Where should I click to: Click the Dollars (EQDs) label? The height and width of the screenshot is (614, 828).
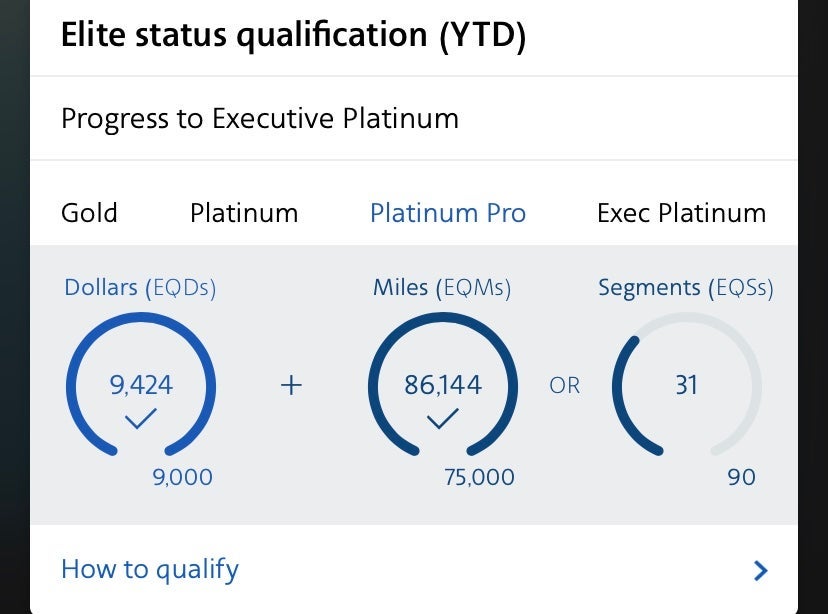[140, 288]
